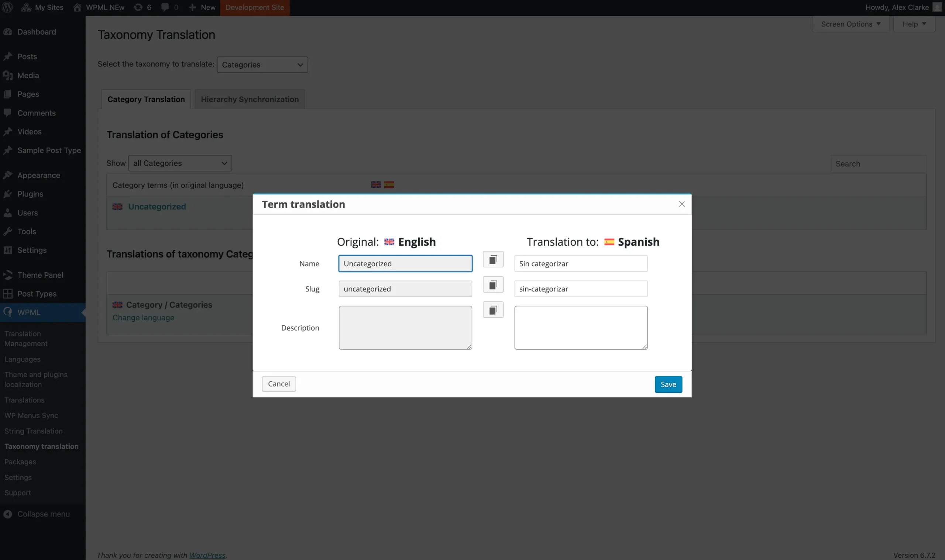Image resolution: width=945 pixels, height=560 pixels.
Task: Open Videos in the sidebar
Action: 43,132
